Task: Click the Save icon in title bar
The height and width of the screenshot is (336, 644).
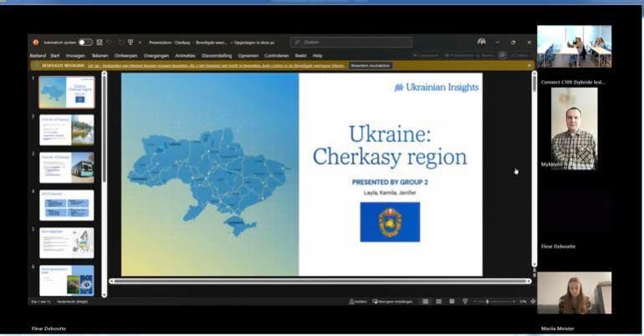Action: [100, 42]
